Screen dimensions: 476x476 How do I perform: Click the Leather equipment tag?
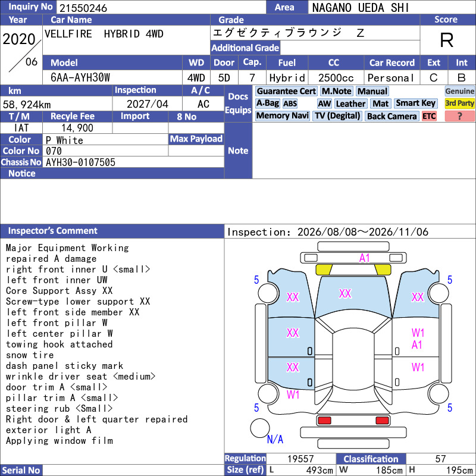pos(350,104)
